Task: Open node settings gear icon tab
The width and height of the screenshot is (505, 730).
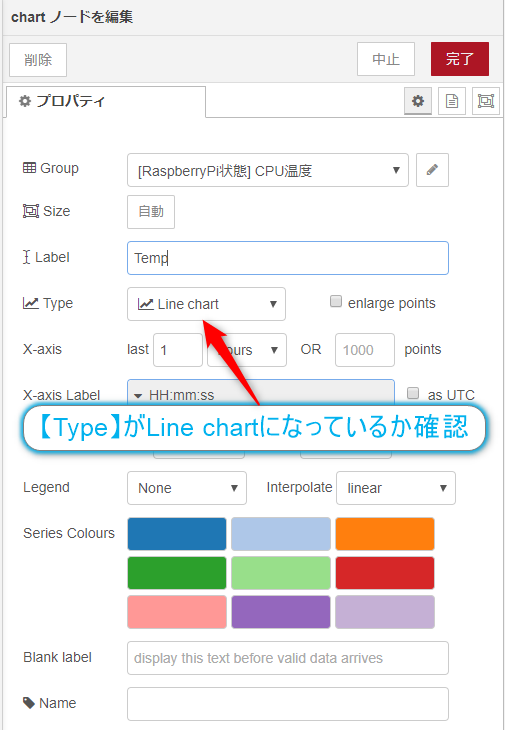Action: pos(417,101)
